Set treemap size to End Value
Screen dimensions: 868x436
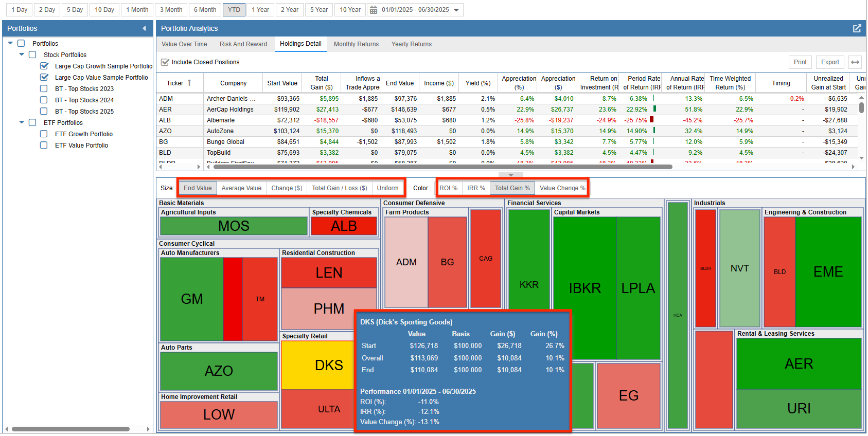pyautogui.click(x=198, y=188)
